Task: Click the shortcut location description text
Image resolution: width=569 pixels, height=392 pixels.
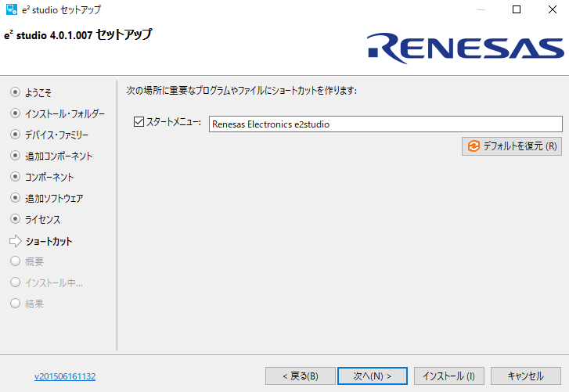Action: (241, 91)
